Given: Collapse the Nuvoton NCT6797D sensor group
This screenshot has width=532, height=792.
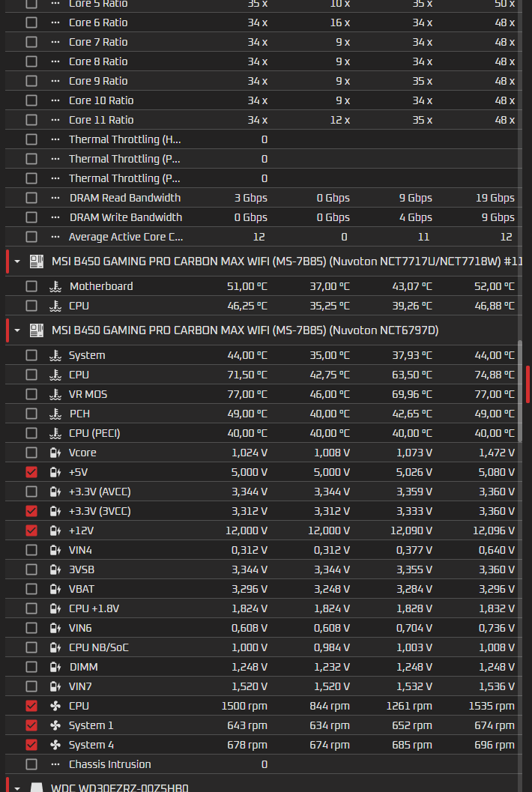Looking at the screenshot, I should click(x=18, y=331).
